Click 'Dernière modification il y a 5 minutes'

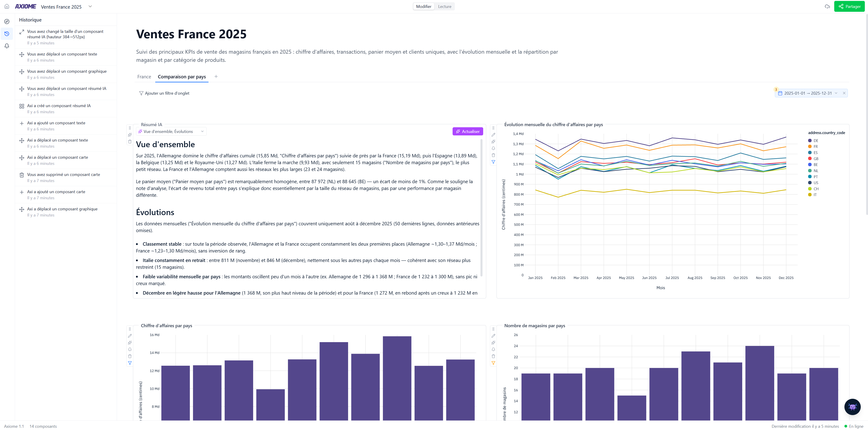click(805, 426)
